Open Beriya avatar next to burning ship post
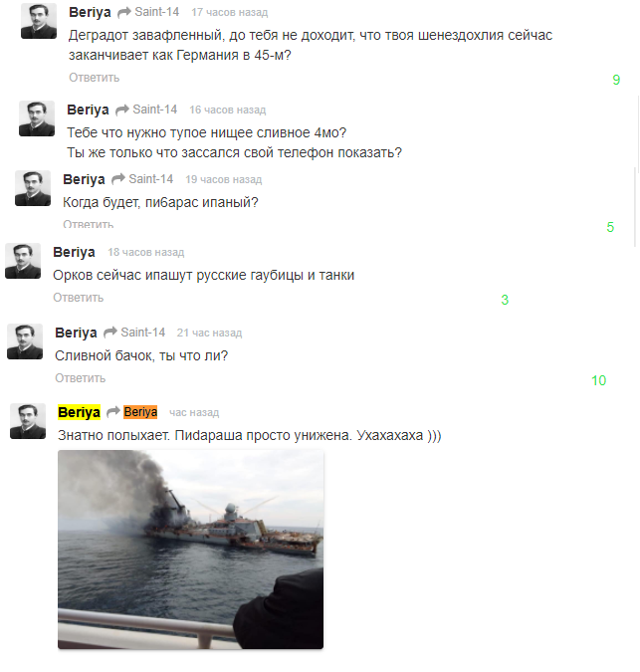 click(28, 421)
